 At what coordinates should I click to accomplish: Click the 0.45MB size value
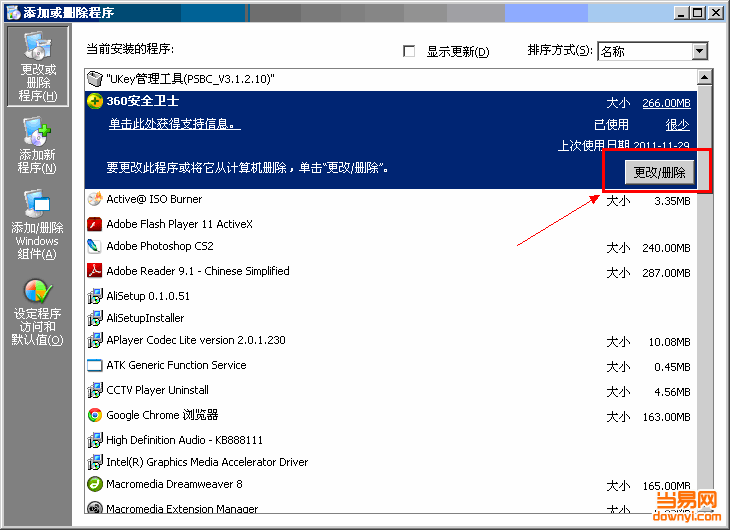[672, 367]
